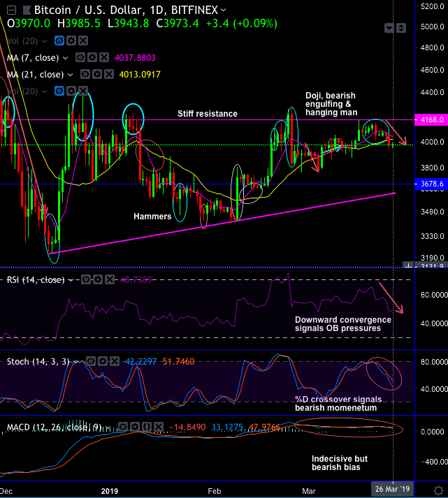Collapse the indicator legend with the minus box
The image size is (448, 498).
tap(11, 10)
